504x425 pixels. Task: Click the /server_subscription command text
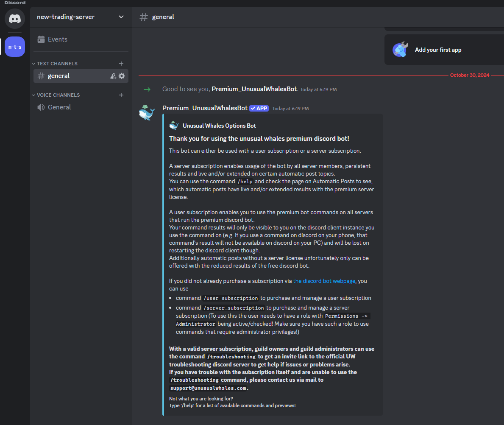point(234,308)
